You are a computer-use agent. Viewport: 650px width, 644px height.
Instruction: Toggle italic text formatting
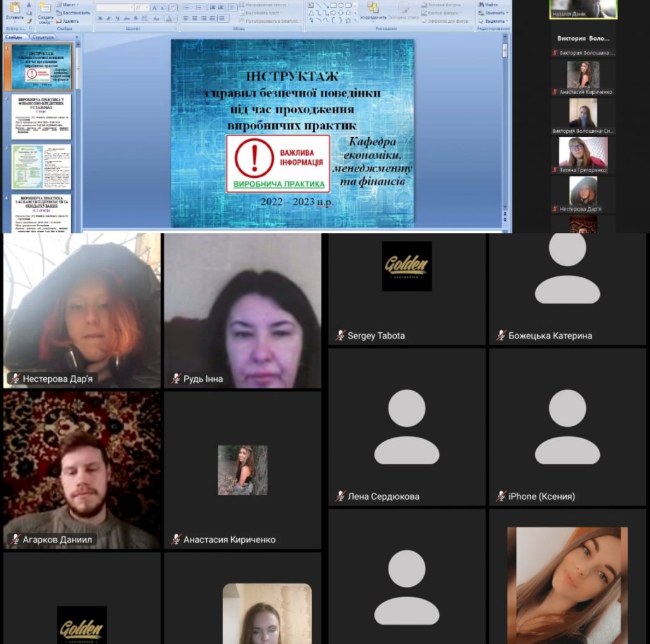[109, 18]
